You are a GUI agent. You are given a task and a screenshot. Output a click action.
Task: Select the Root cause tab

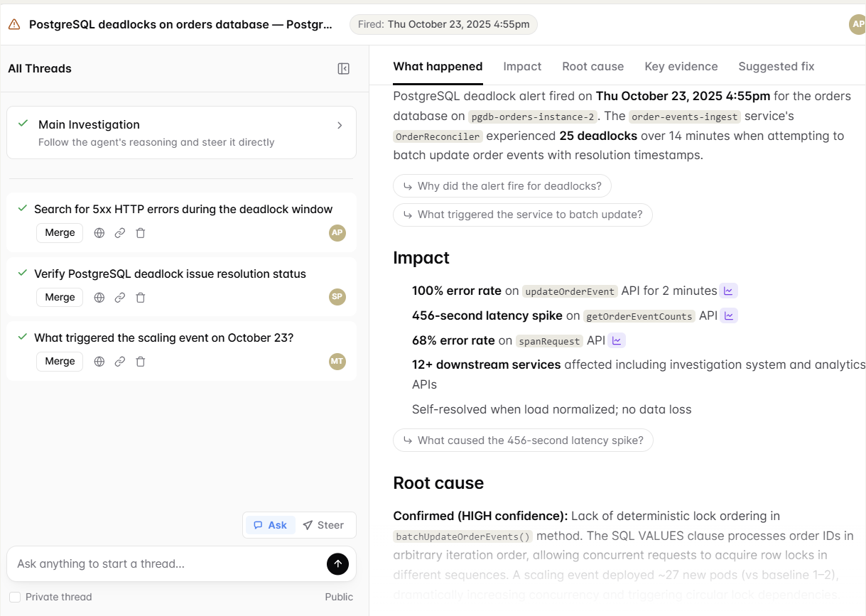tap(592, 66)
